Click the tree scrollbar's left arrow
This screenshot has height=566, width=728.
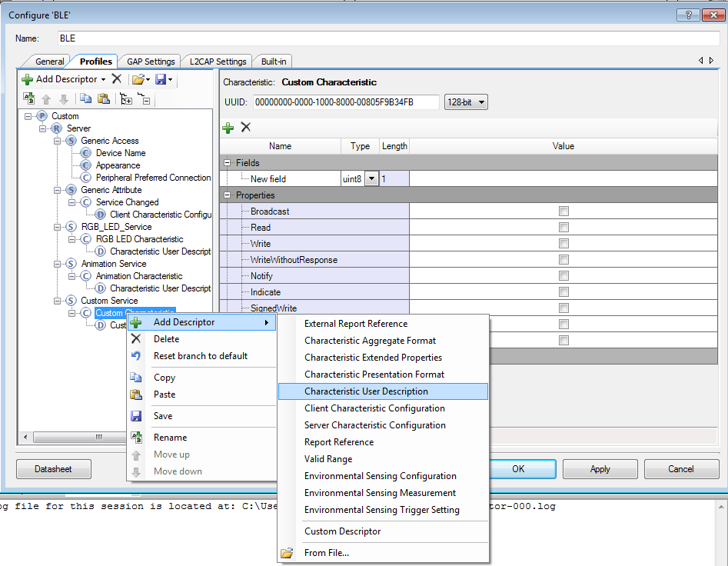(x=25, y=437)
